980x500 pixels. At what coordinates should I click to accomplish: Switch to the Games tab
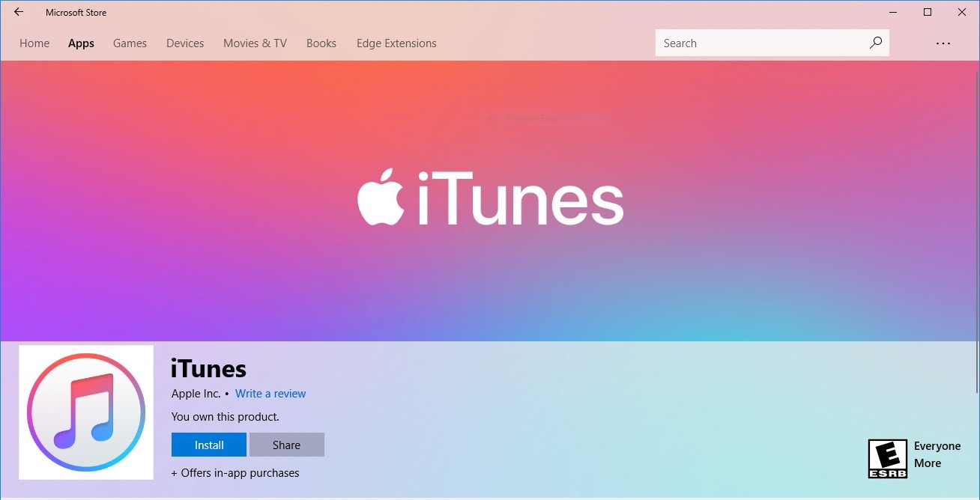click(130, 43)
